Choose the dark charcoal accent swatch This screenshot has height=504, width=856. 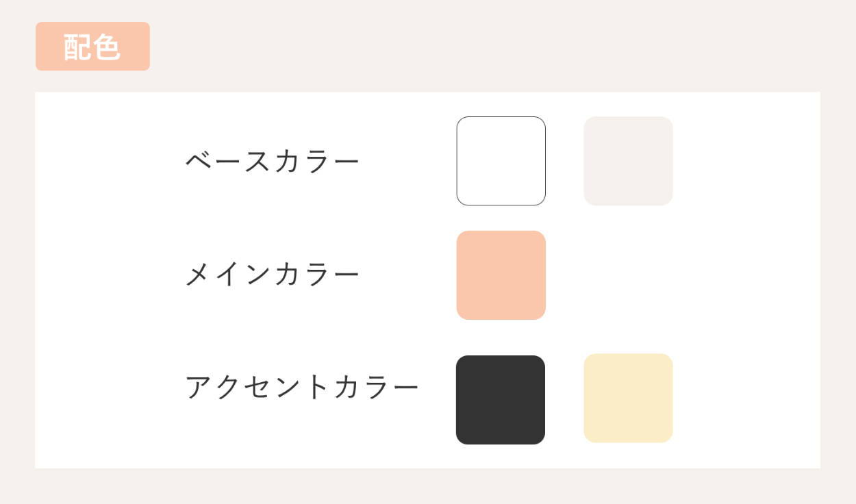(x=501, y=400)
